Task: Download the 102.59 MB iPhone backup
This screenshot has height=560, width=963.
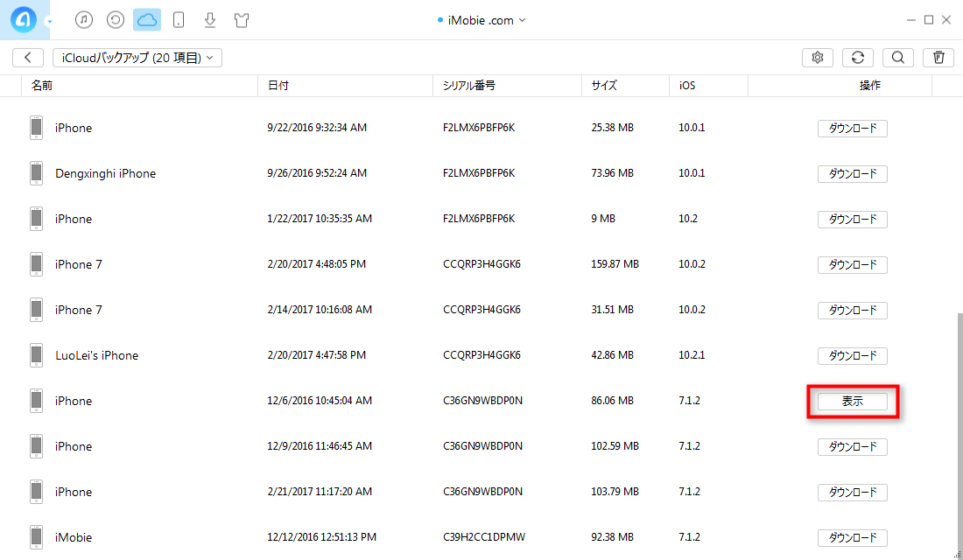Action: (x=853, y=446)
